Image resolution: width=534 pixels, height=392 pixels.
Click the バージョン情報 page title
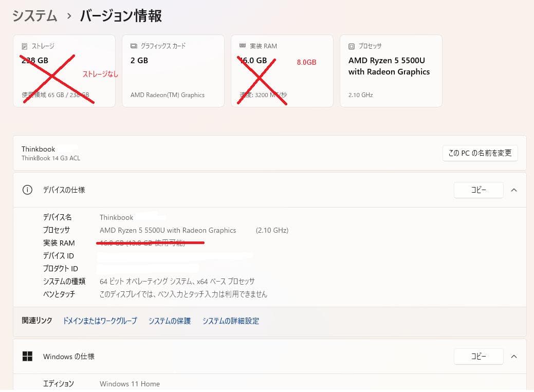pyautogui.click(x=121, y=16)
